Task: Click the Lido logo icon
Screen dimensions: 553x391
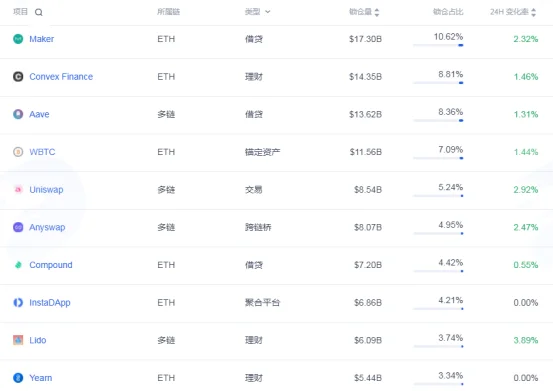Action: 18,340
